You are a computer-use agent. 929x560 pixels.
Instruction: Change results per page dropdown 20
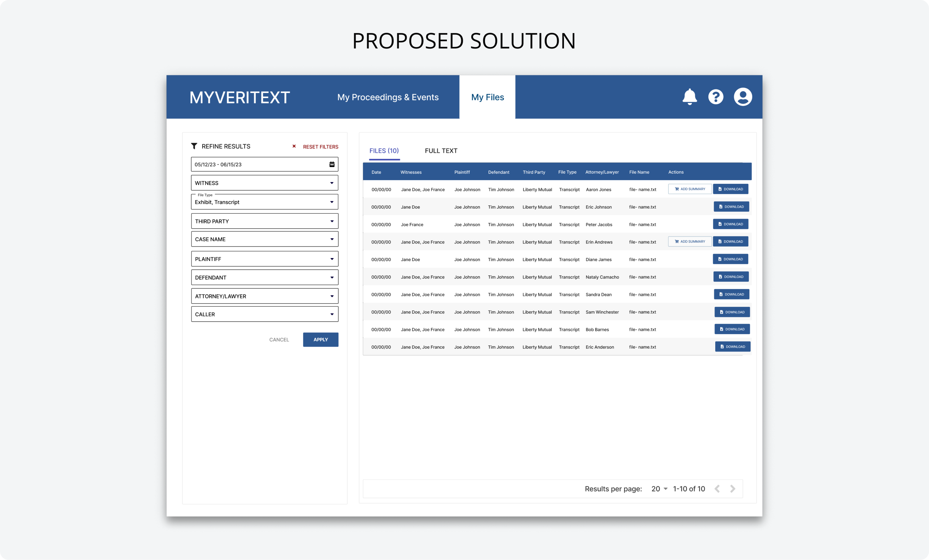659,489
